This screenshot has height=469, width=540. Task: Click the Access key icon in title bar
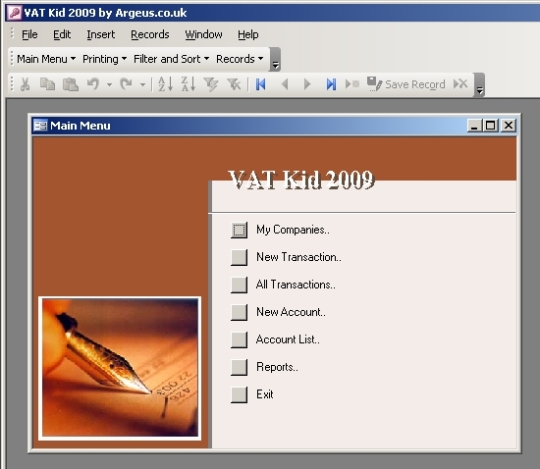point(14,13)
